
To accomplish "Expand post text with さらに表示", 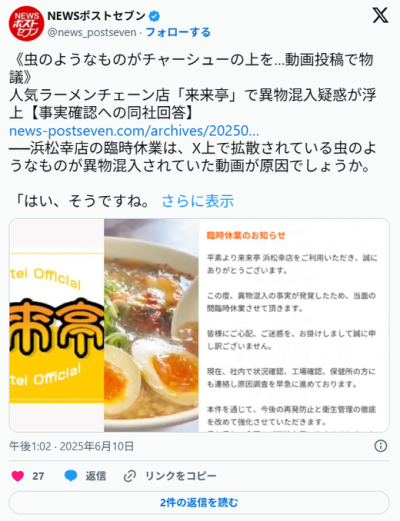I will tap(198, 201).
